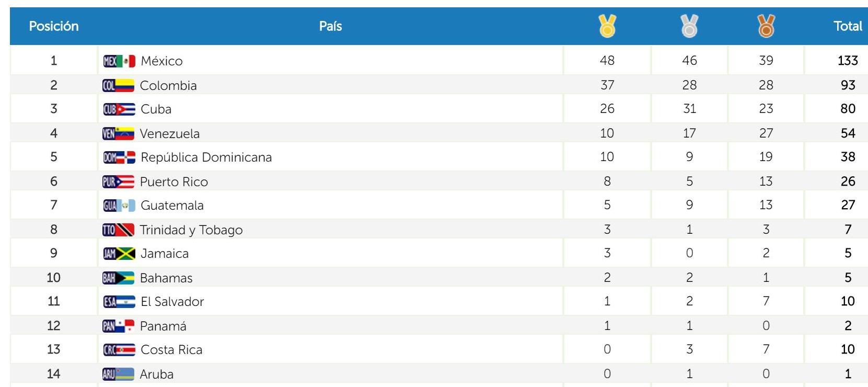The height and width of the screenshot is (387, 868).
Task: Select the Costa Rica country name
Action: [x=171, y=350]
